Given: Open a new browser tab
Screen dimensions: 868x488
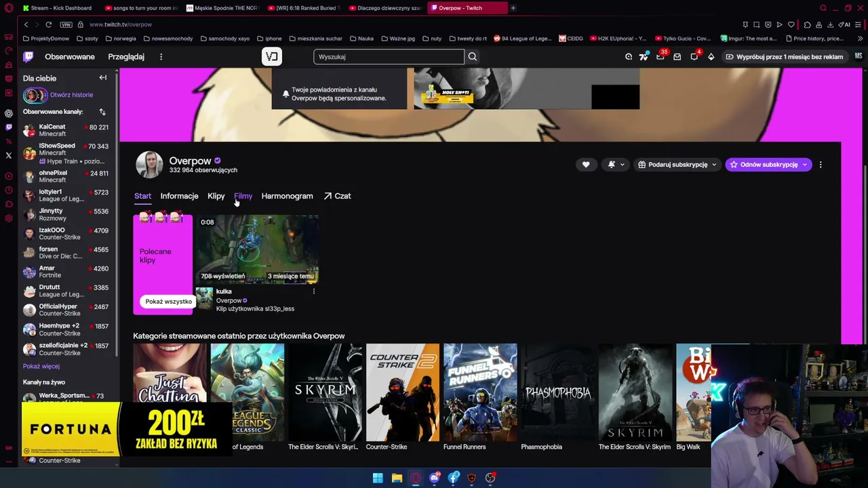Looking at the screenshot, I should 513,8.
